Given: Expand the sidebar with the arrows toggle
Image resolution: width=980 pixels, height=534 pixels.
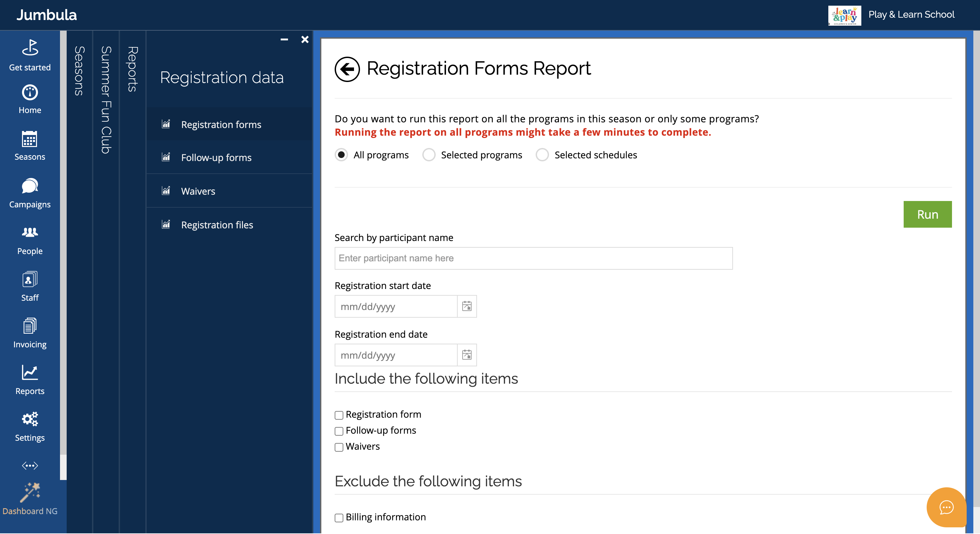Looking at the screenshot, I should tap(30, 466).
